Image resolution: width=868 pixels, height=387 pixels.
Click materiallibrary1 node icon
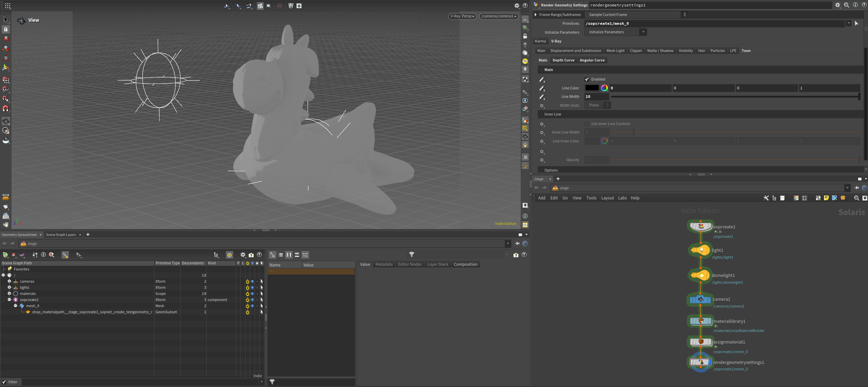pyautogui.click(x=701, y=321)
